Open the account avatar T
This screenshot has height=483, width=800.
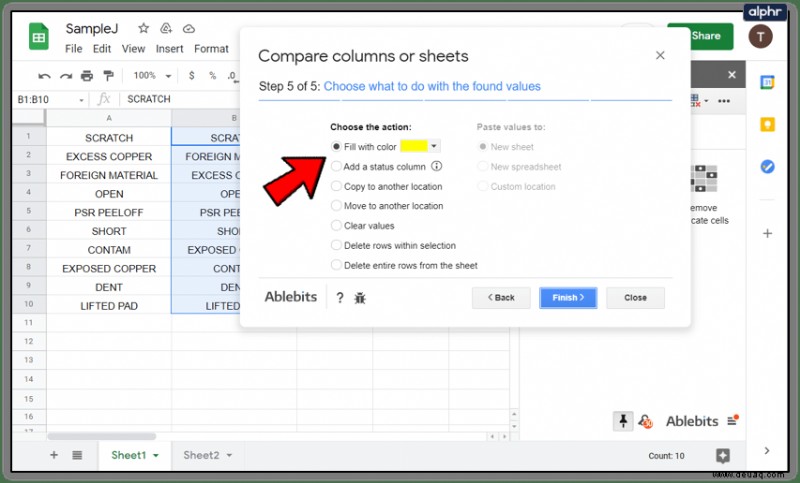coord(760,36)
